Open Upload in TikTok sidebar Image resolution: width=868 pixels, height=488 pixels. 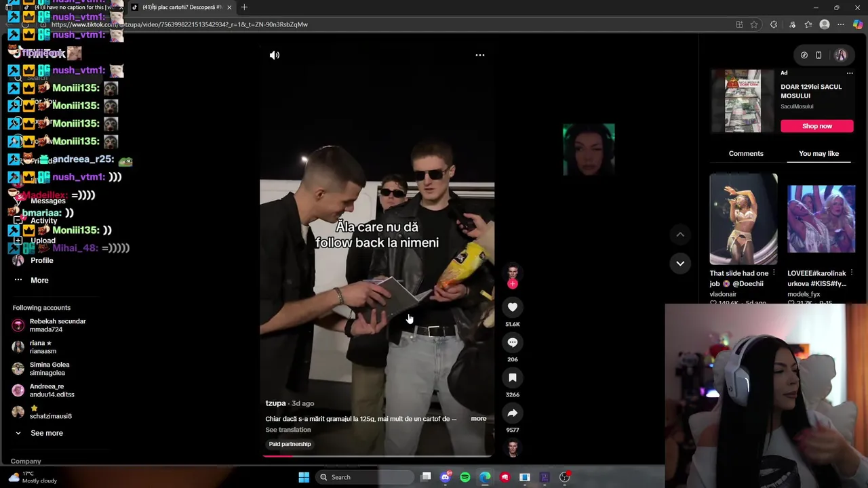tap(42, 241)
